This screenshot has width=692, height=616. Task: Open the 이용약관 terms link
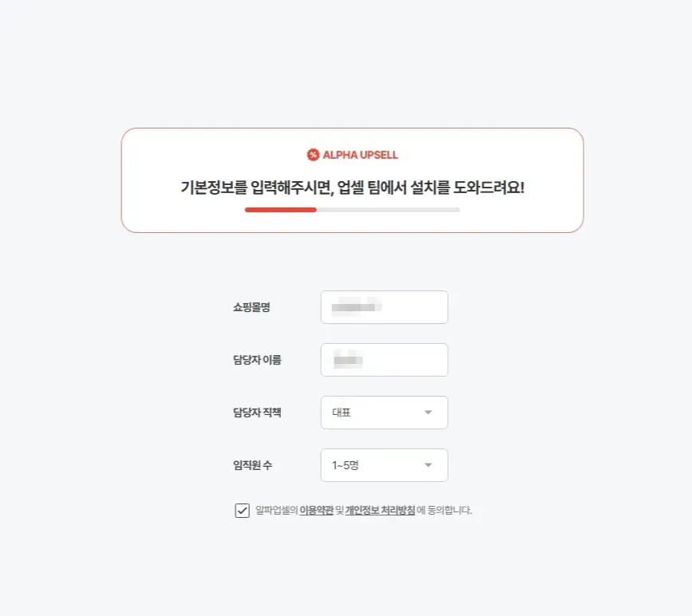click(316, 511)
